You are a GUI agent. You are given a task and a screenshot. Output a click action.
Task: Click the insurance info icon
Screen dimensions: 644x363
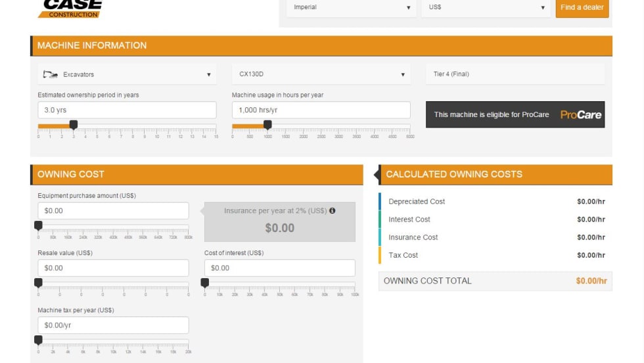[x=332, y=211]
